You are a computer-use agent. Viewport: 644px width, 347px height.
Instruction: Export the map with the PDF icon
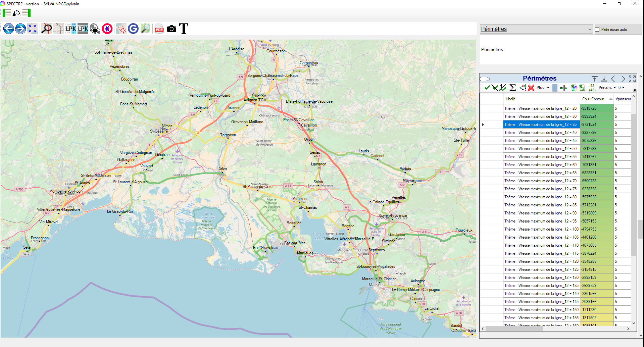tap(159, 29)
